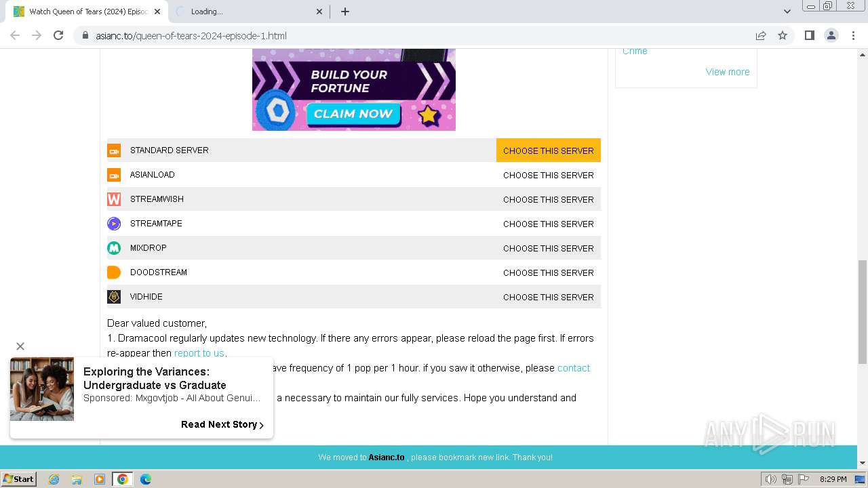Choose this server for Asianload
Image resolution: width=868 pixels, height=488 pixels.
coord(549,175)
